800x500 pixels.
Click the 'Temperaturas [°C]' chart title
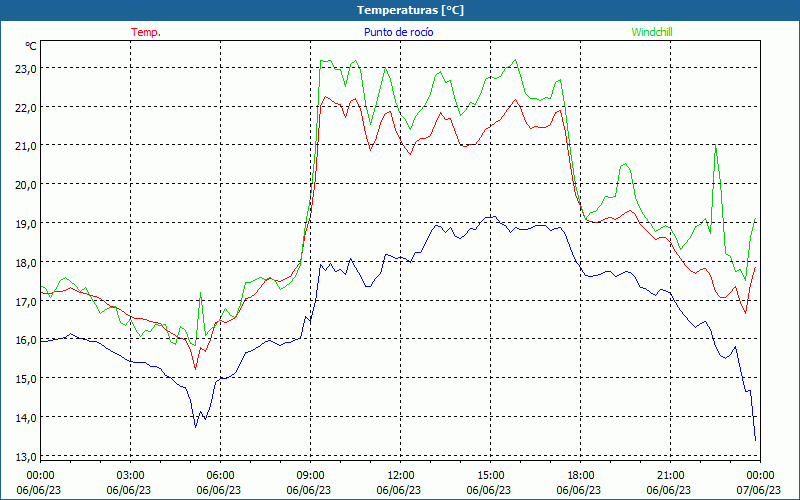(x=410, y=10)
